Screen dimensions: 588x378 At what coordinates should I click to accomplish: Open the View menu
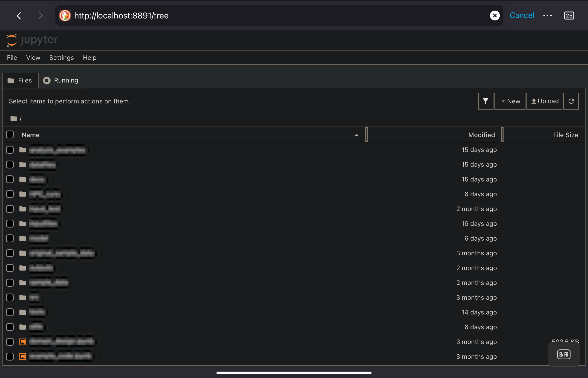pos(33,58)
